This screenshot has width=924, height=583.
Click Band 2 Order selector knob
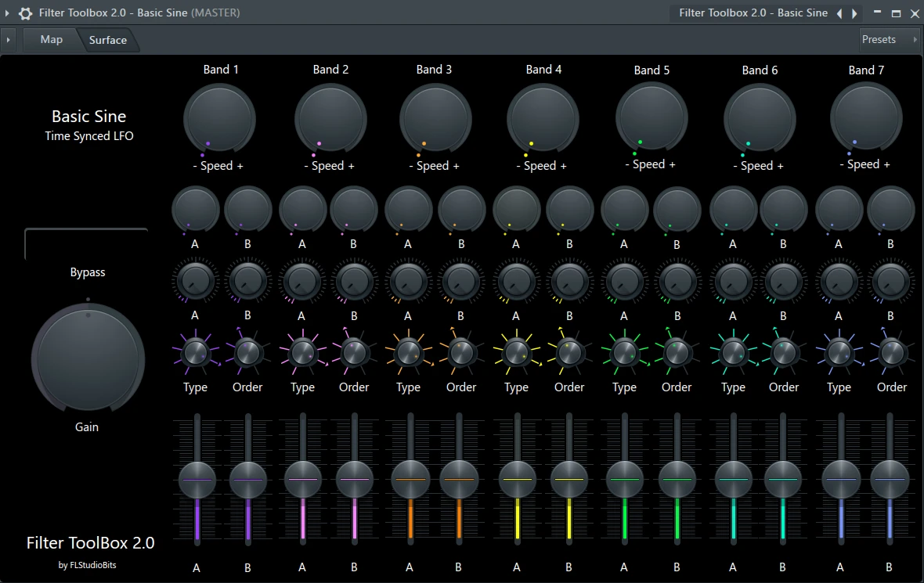[354, 353]
